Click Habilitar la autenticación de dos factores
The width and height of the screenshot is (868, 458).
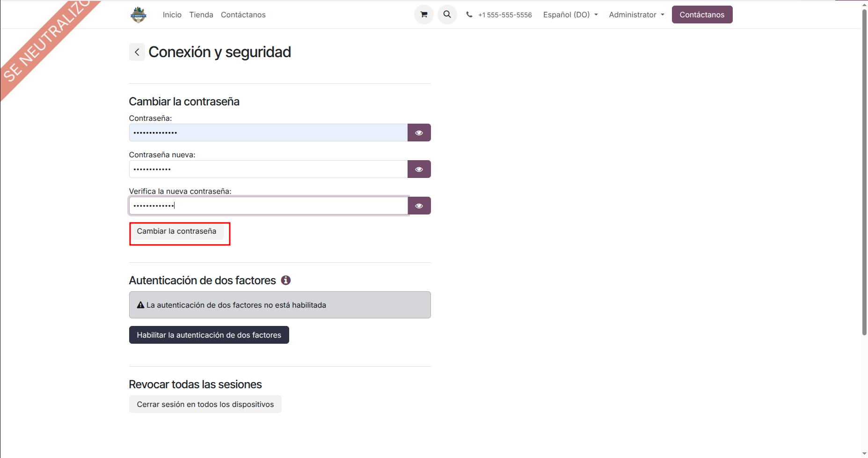(209, 335)
